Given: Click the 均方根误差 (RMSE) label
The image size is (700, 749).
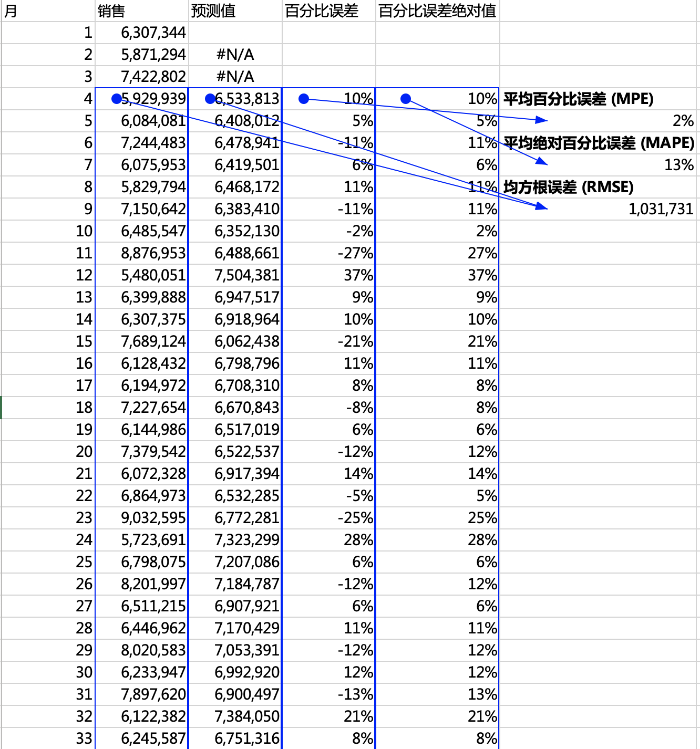Looking at the screenshot, I should (569, 187).
